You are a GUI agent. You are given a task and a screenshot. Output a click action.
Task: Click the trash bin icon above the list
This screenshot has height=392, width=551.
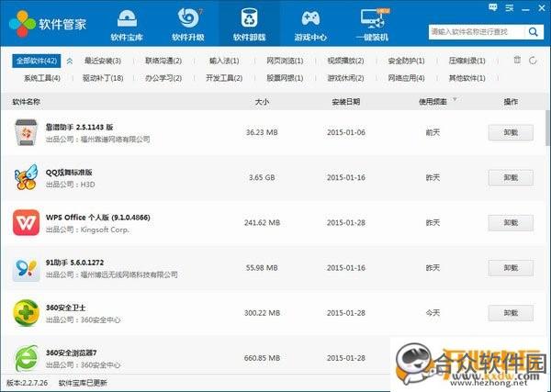tap(517, 60)
